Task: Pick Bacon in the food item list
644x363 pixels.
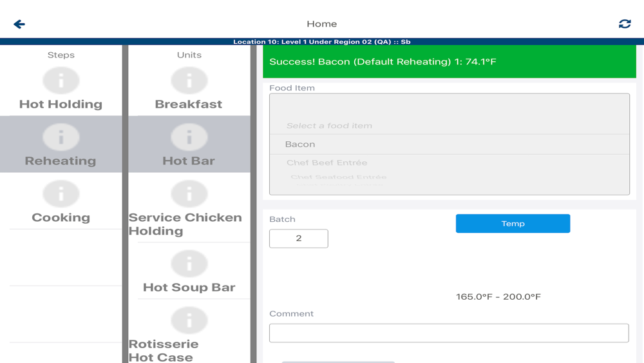Action: 450,144
